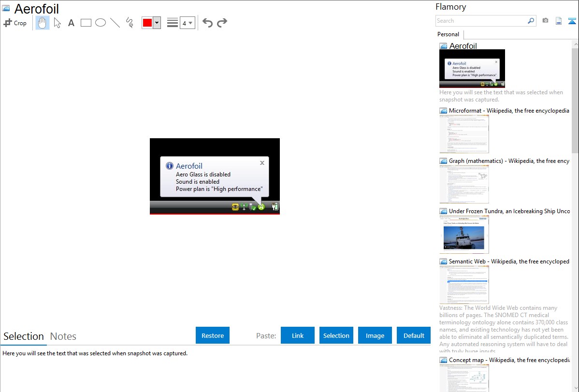
Task: Open the Aerofoil snapshot thumbnail in sidebar
Action: [472, 68]
